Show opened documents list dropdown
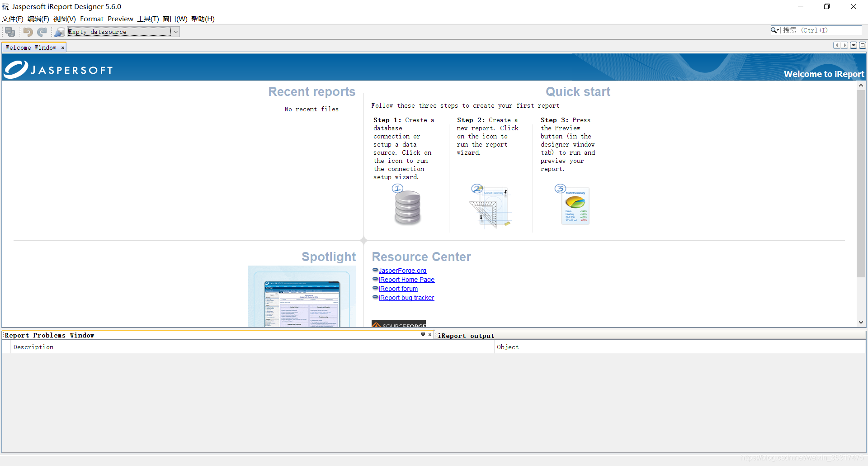This screenshot has width=868, height=466. [x=854, y=45]
